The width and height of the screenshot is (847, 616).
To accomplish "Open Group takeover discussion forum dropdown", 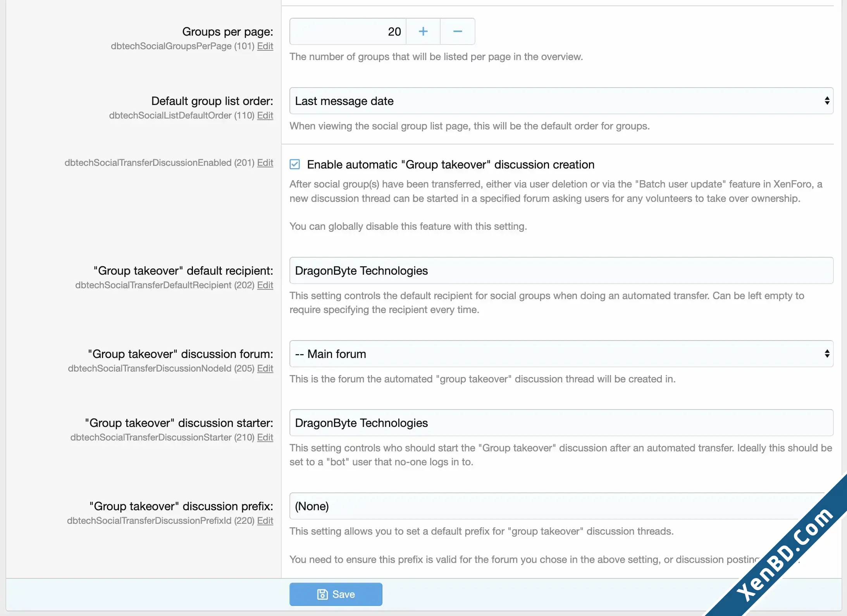I will (561, 354).
